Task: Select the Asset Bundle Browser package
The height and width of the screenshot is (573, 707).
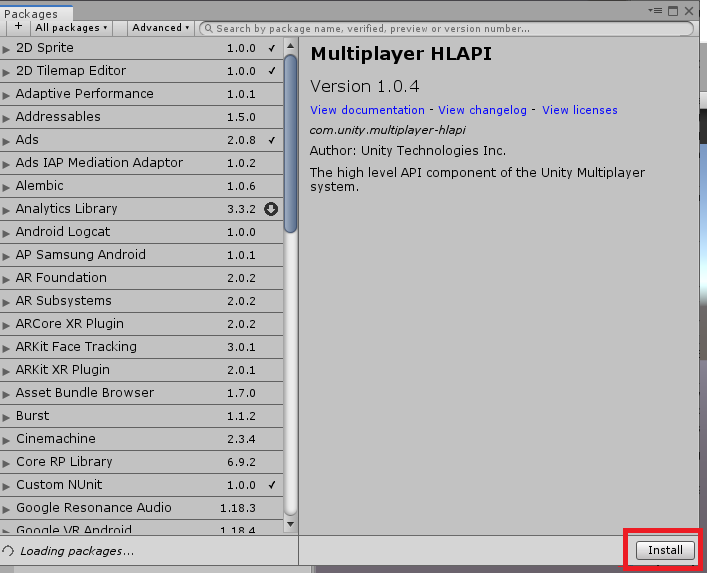Action: tap(142, 393)
